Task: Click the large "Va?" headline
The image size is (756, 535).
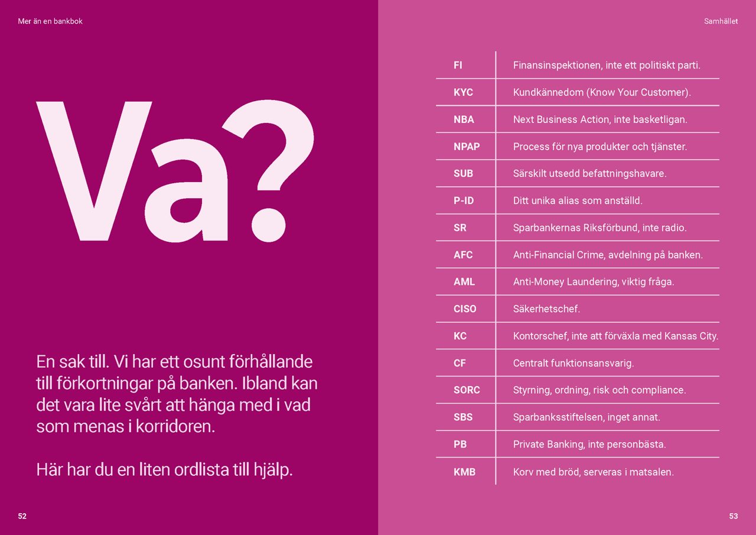Action: coord(175,171)
